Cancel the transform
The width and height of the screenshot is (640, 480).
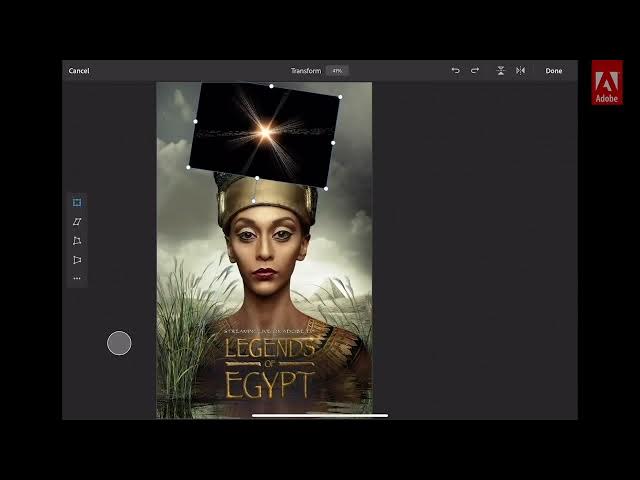click(79, 71)
